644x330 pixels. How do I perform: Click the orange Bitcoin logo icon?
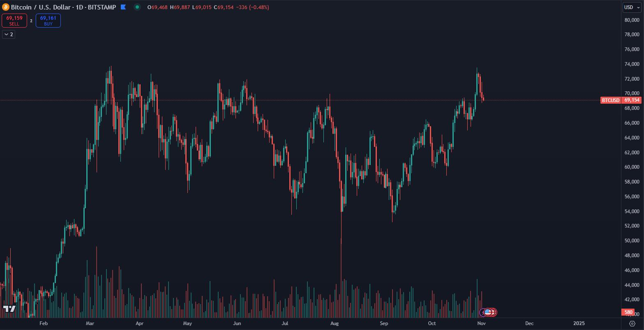(x=5, y=7)
